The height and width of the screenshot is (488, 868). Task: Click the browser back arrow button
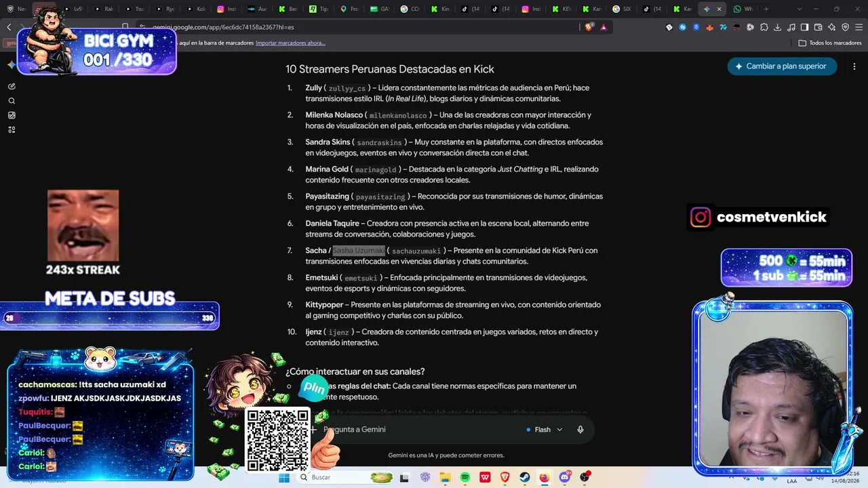[x=9, y=27]
